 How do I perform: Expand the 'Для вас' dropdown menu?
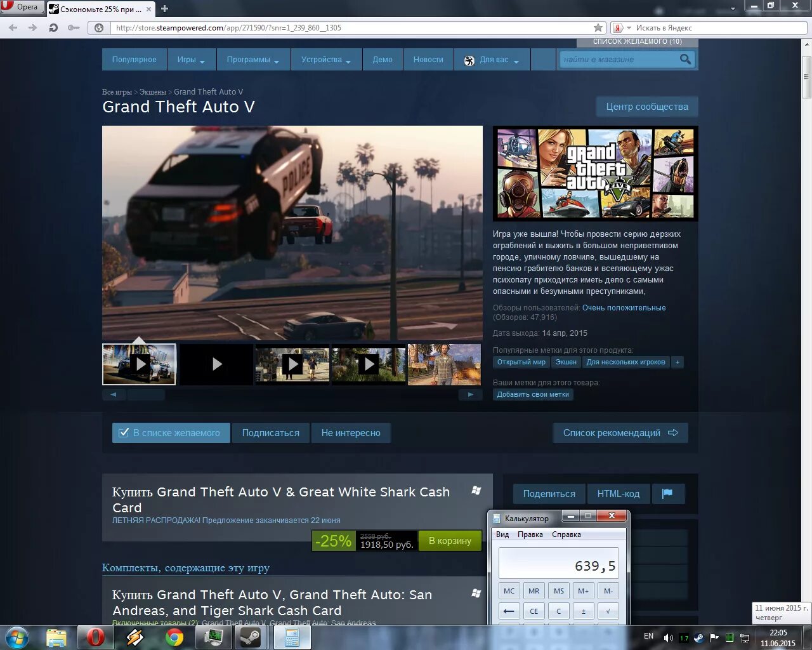(492, 60)
